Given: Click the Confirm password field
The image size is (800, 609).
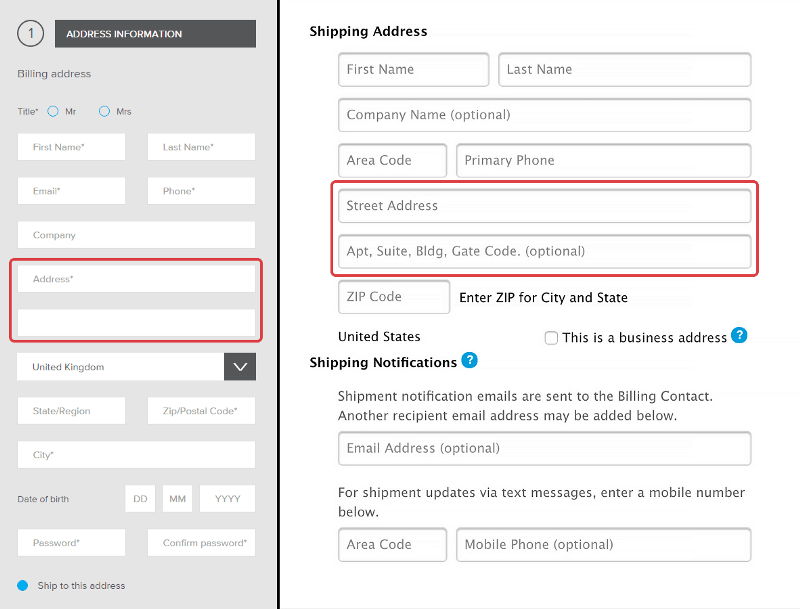Looking at the screenshot, I should (202, 543).
